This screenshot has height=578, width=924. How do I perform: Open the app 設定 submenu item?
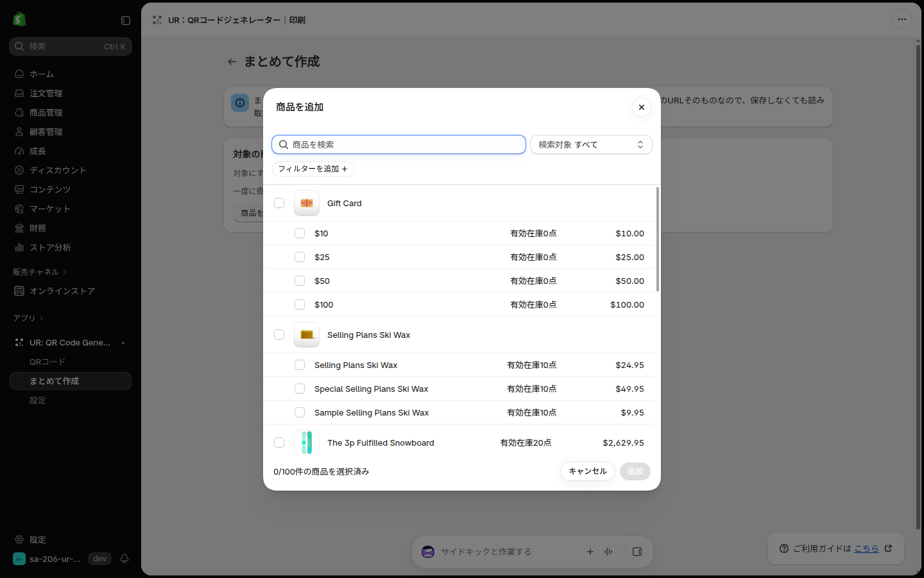click(38, 400)
